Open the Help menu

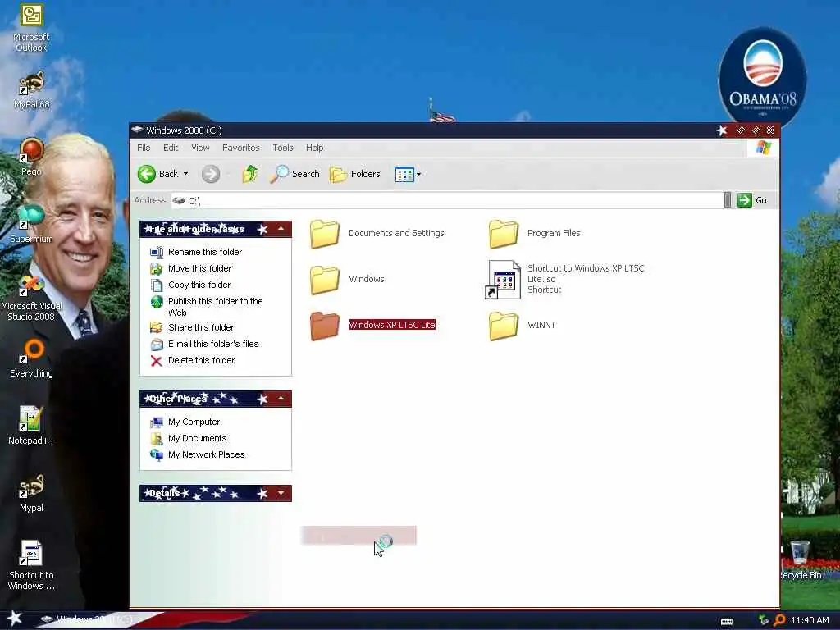(x=314, y=148)
